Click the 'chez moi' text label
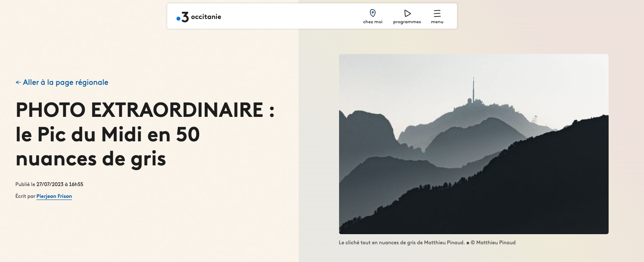 [x=372, y=22]
